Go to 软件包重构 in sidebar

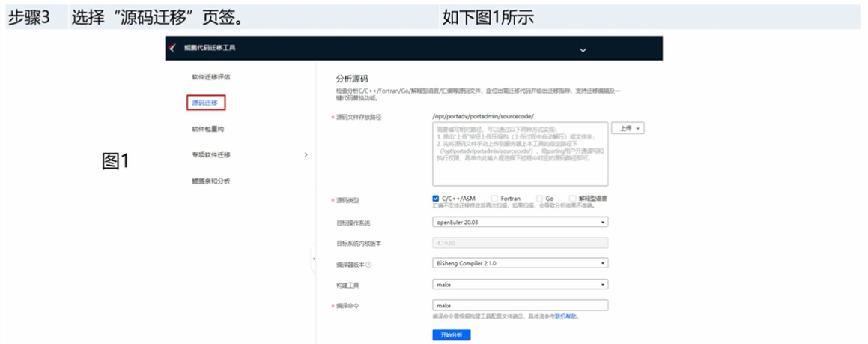208,129
